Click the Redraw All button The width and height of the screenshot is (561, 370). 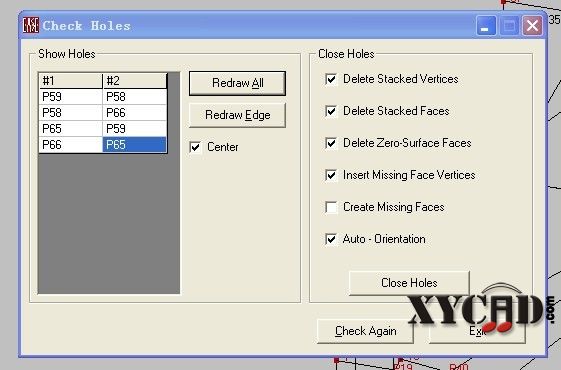click(238, 83)
